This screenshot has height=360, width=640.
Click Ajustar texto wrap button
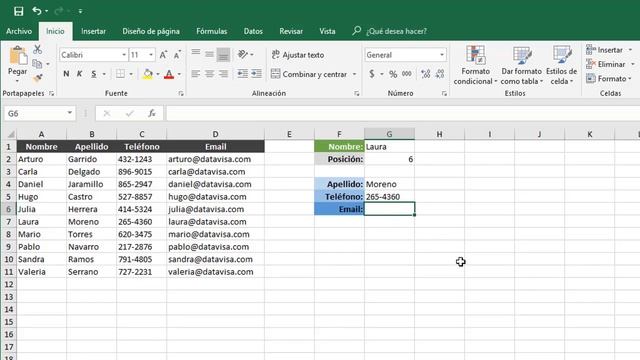point(298,55)
